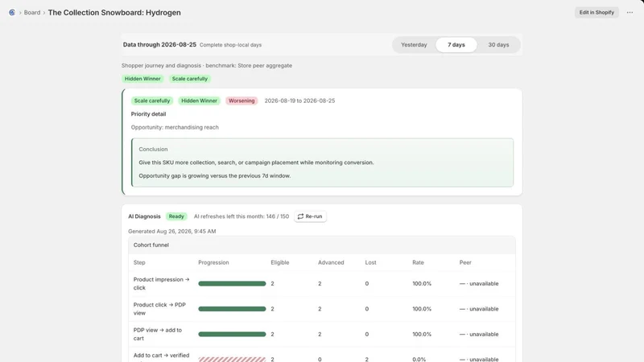The image size is (644, 362).
Task: Select the date range 2026-08-19 to 2026-08-25
Action: (299, 101)
